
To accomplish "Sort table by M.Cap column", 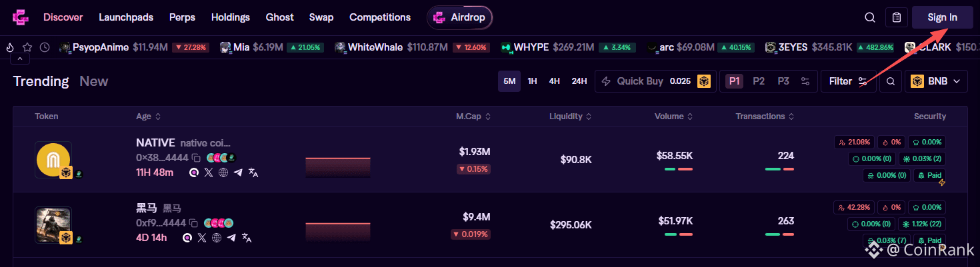I will point(473,117).
